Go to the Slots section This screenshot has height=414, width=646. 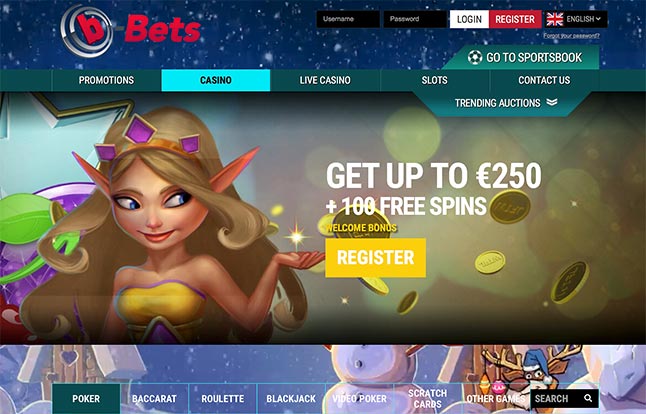tap(434, 80)
